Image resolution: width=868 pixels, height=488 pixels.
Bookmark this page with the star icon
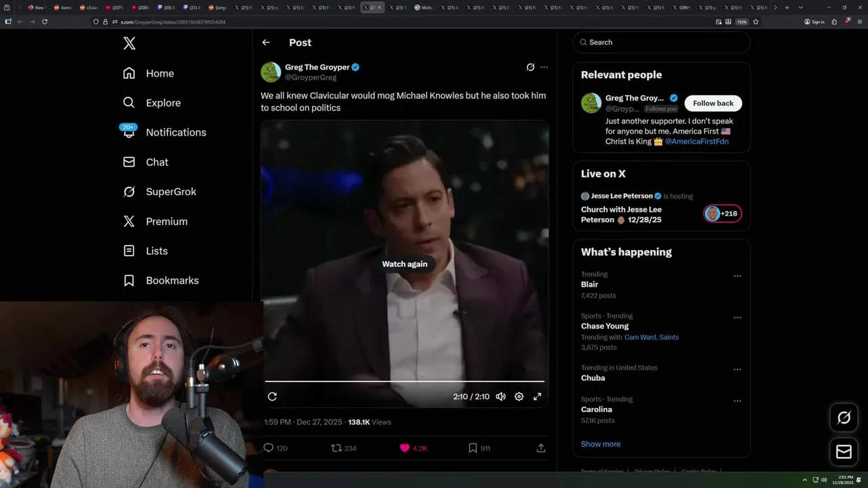[755, 22]
